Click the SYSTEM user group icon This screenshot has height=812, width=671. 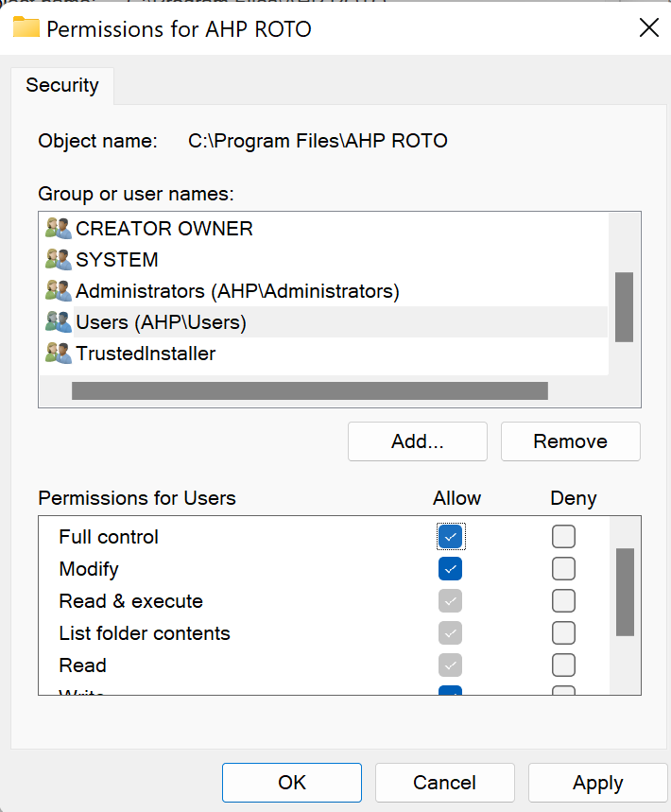(59, 259)
